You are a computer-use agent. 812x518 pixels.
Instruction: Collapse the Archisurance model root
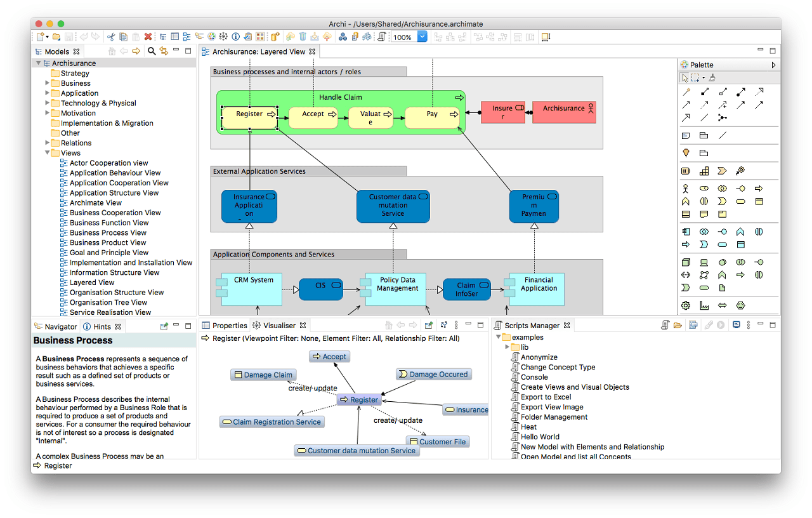click(38, 63)
